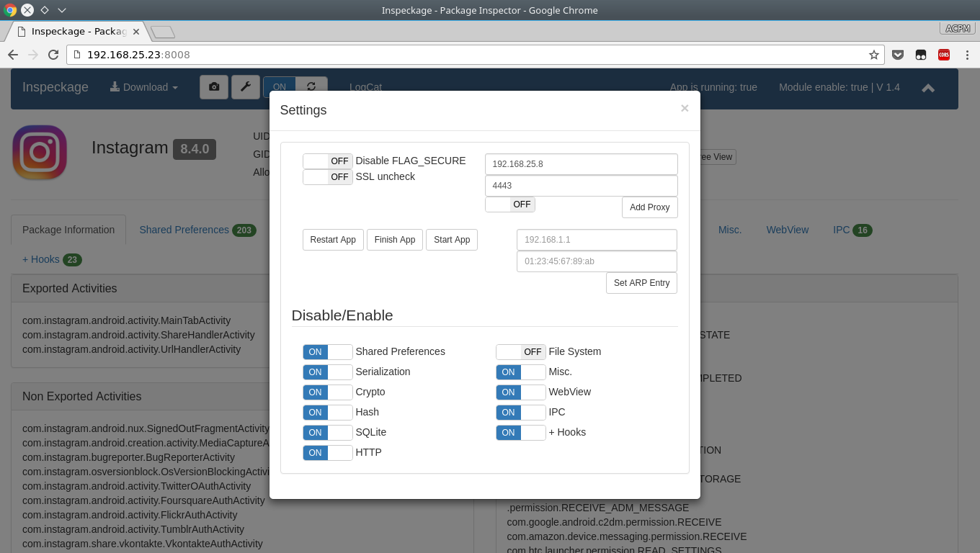Open Chrome's menu with three dots
This screenshot has width=980, height=553.
pyautogui.click(x=968, y=54)
